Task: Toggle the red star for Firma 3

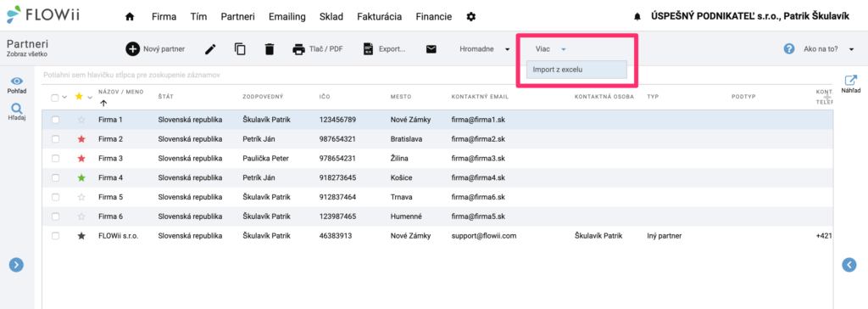Action: click(x=82, y=158)
